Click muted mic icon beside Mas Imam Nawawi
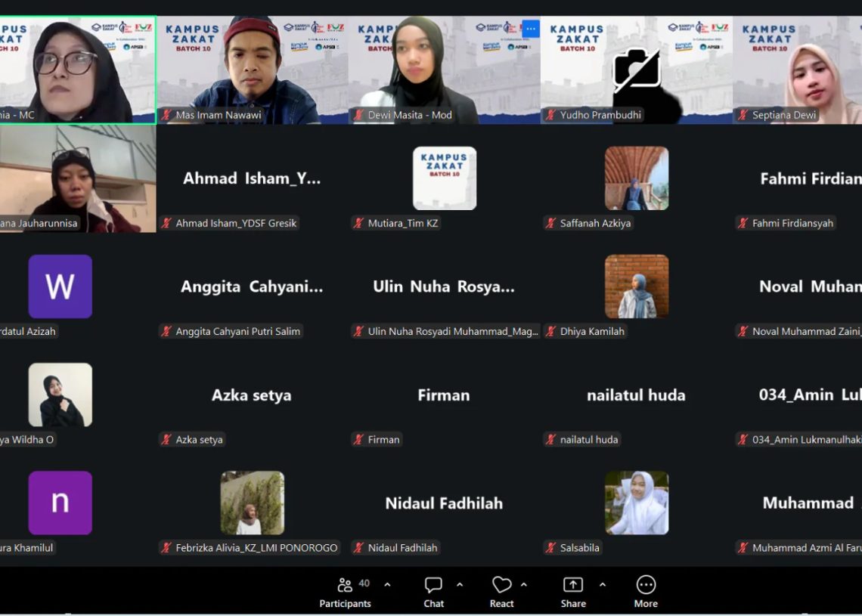 point(166,115)
